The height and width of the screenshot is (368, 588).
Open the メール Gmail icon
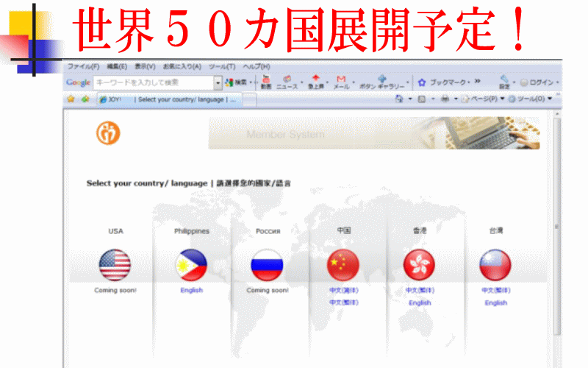point(341,82)
